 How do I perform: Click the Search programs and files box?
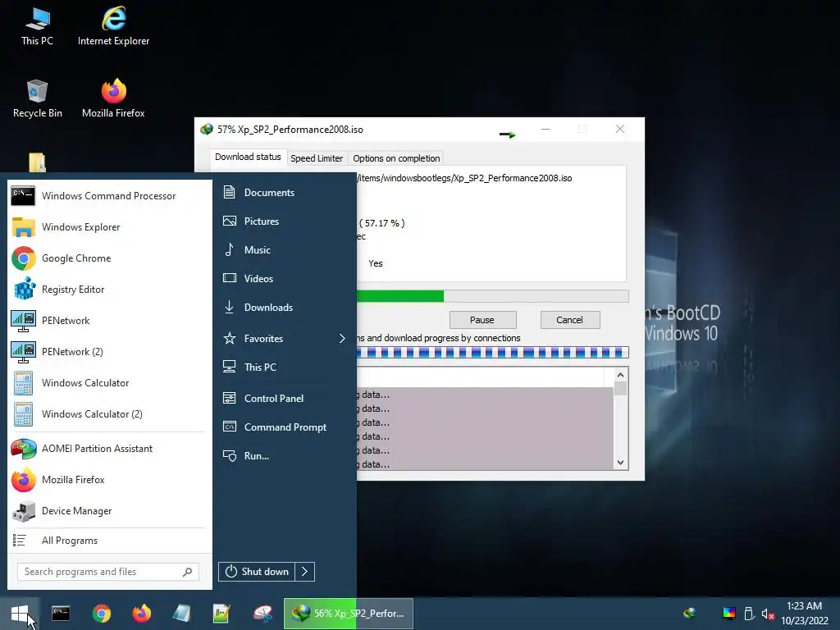[x=107, y=572]
